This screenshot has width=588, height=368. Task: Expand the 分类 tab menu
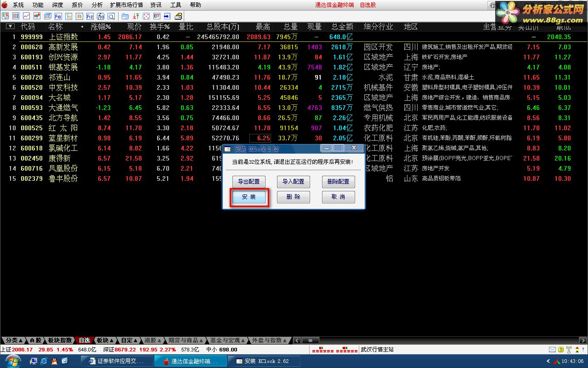[14, 340]
